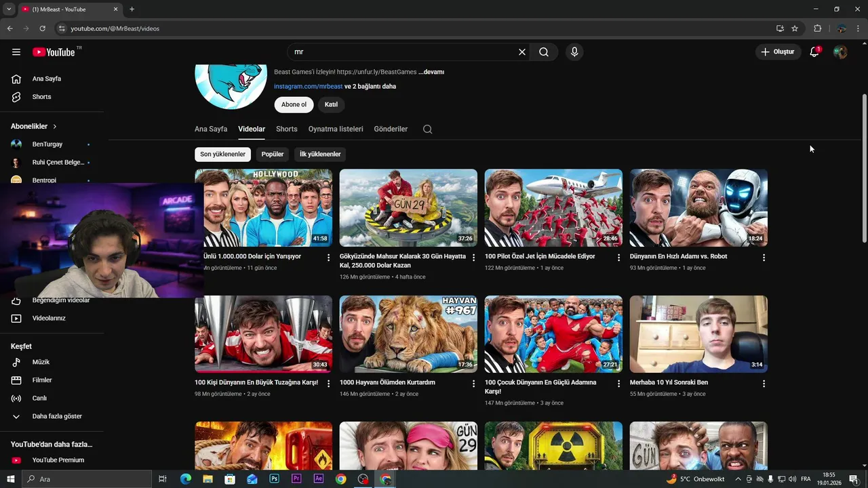868x488 pixels.
Task: Open the notifications bell
Action: (x=814, y=52)
